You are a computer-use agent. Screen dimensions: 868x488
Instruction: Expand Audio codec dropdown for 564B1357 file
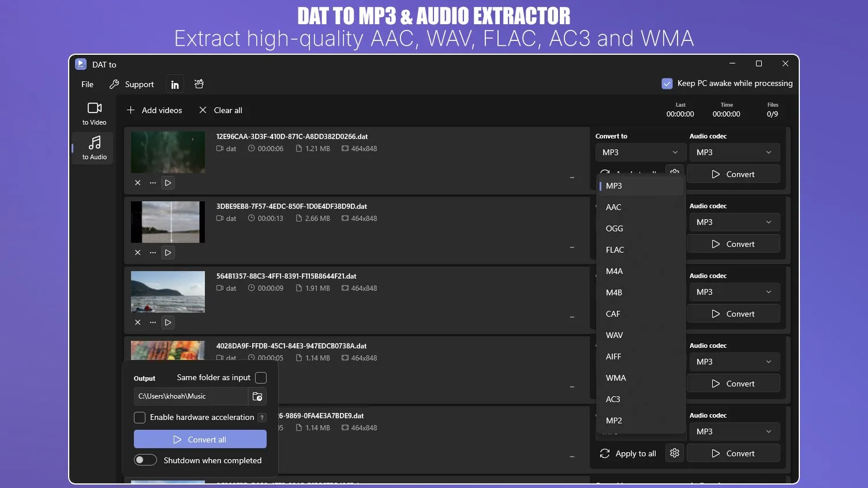tap(734, 292)
